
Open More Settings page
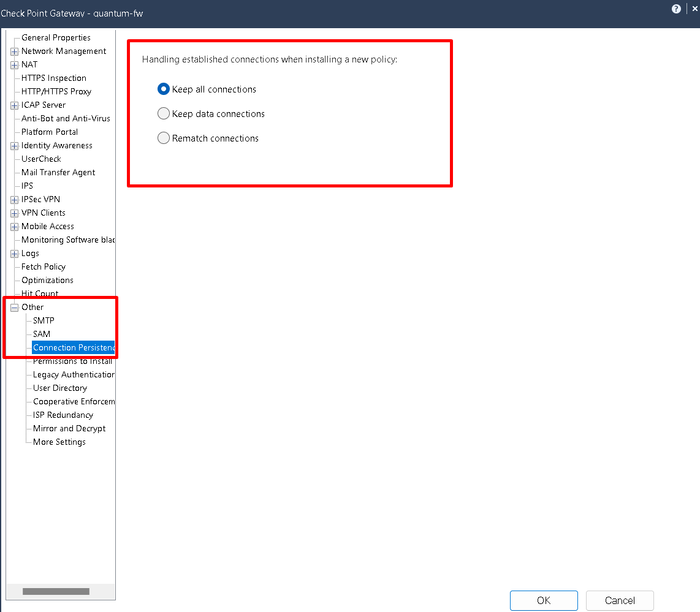pyautogui.click(x=59, y=442)
